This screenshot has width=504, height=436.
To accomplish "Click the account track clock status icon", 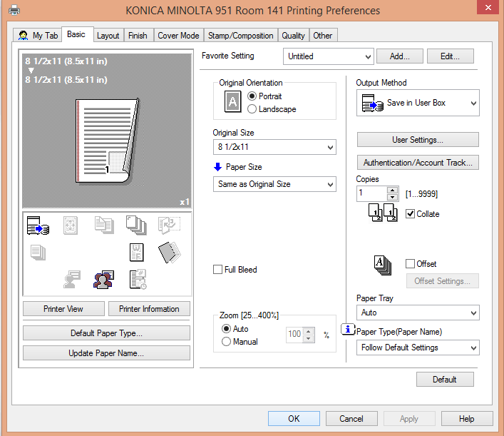I will coord(138,279).
